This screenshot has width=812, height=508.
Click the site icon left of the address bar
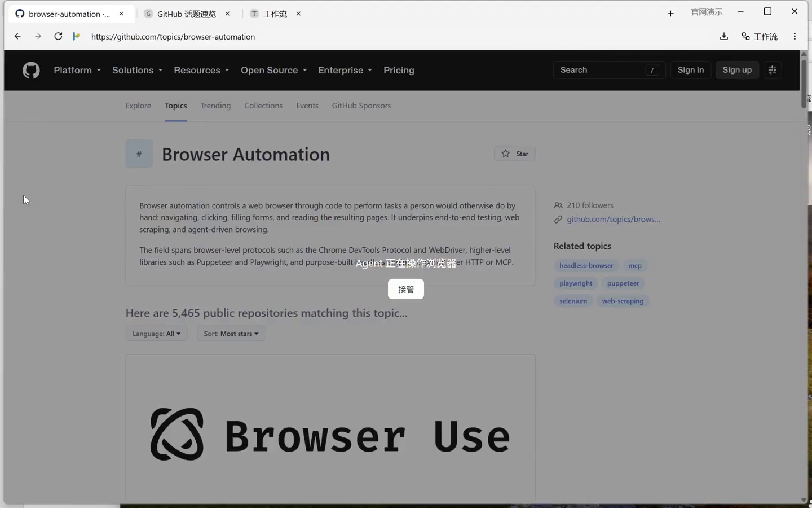click(76, 36)
